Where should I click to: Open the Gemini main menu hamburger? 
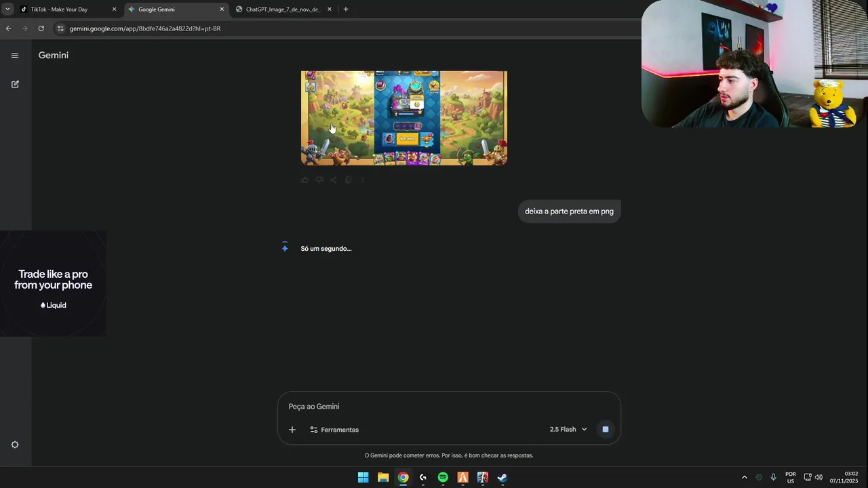[15, 56]
